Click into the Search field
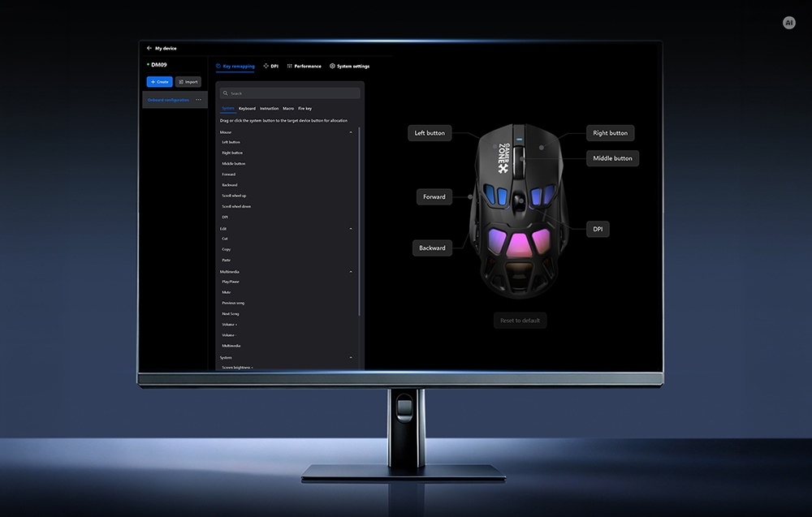The image size is (812, 517). [290, 93]
